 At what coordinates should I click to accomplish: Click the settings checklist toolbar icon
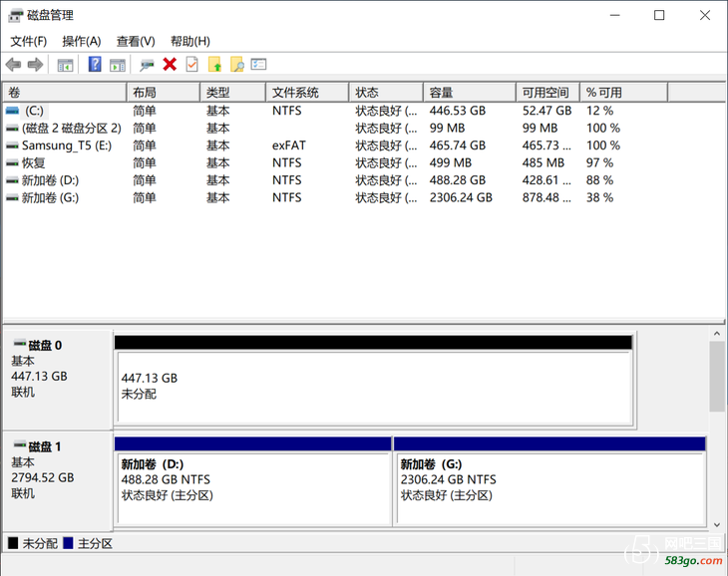click(x=258, y=65)
